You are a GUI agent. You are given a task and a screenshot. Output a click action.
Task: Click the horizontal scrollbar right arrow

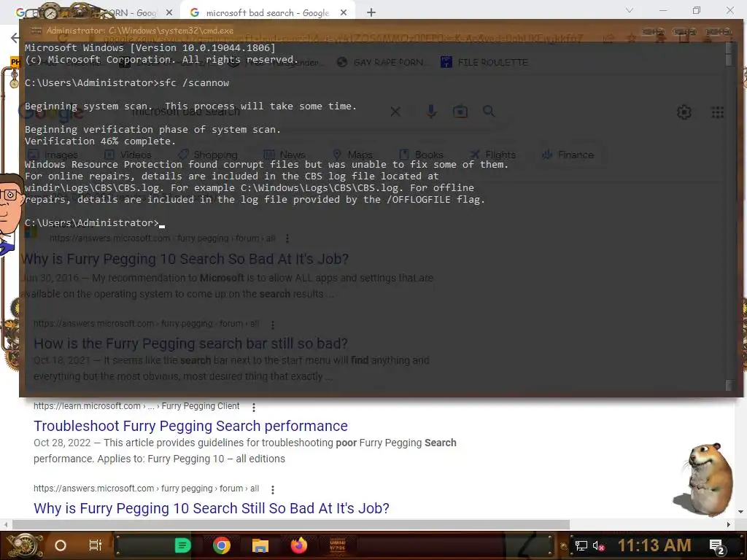tap(729, 524)
